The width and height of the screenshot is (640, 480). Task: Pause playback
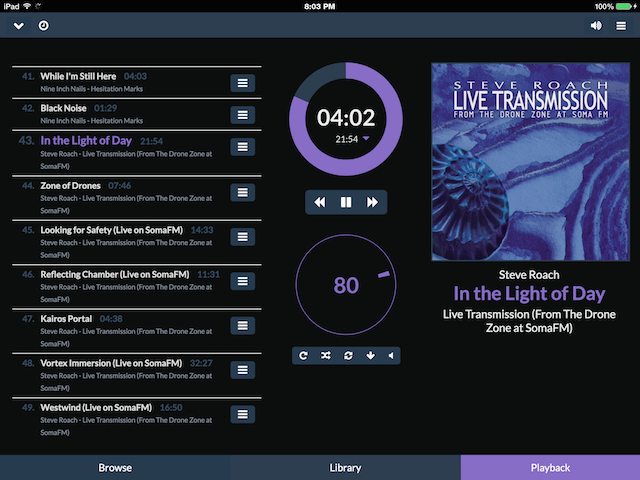coord(346,202)
